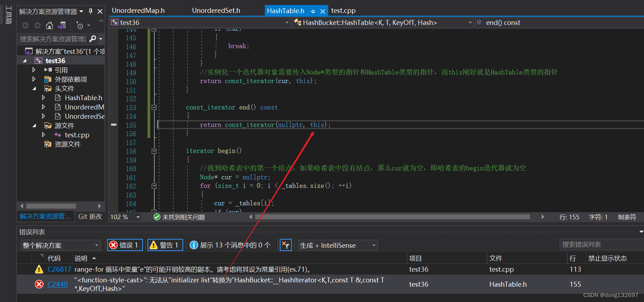Viewport: 644px width, 302px height.
Task: Collapse the 源文件 folder node
Action: [34, 126]
